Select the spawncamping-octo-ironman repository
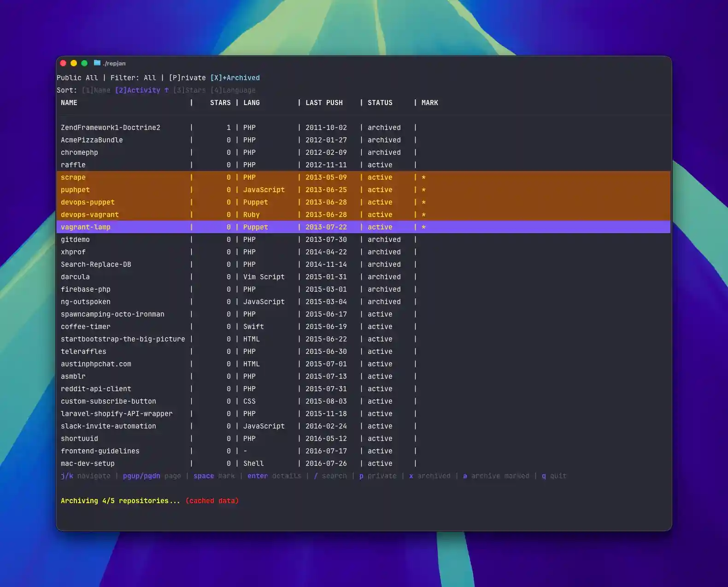 tap(112, 314)
